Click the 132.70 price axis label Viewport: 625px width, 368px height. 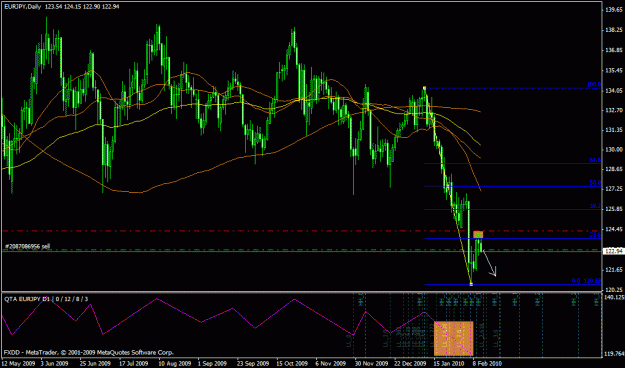click(613, 110)
